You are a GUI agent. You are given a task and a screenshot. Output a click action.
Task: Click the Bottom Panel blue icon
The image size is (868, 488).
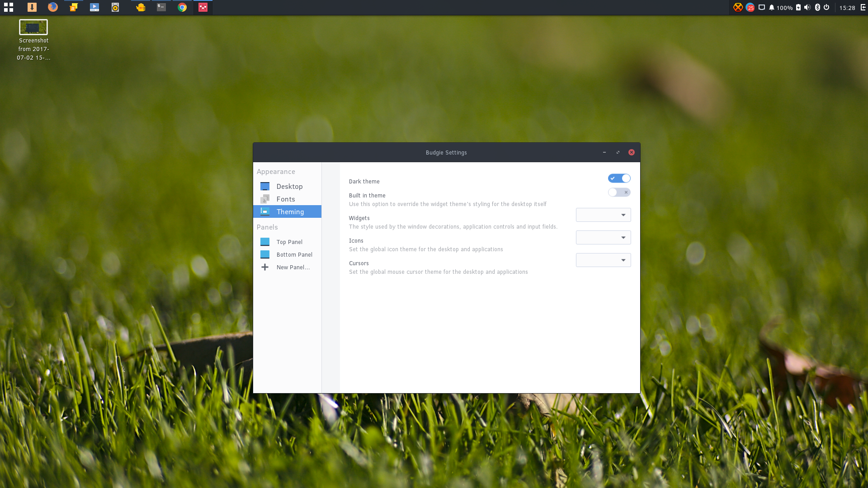[265, 254]
